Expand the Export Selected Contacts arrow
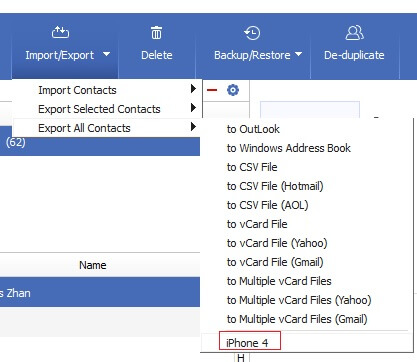 [x=193, y=108]
